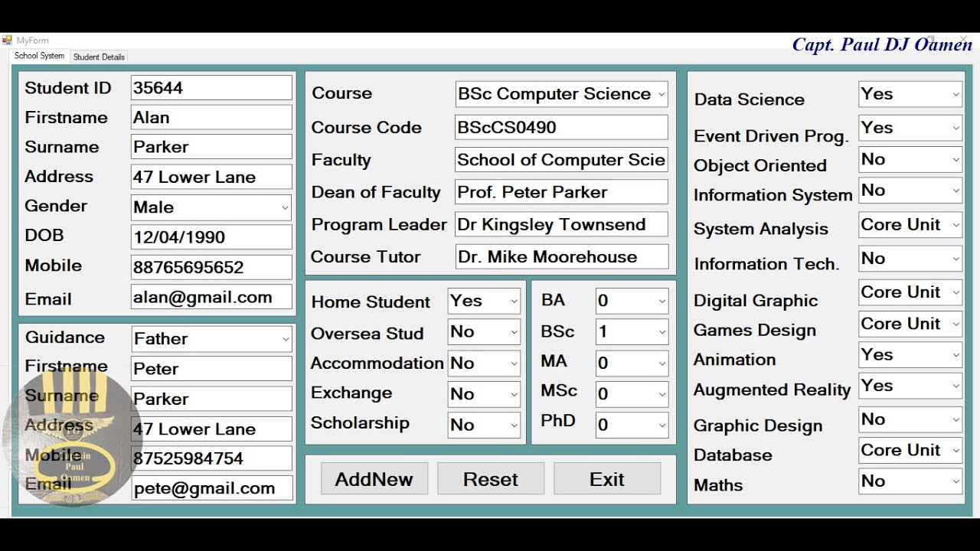
Task: Click the Reset button
Action: (491, 479)
